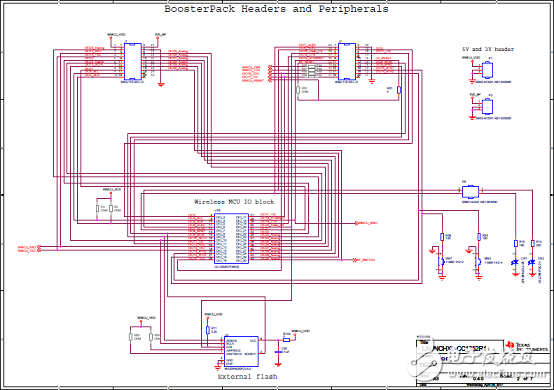Select the left LED diode symbol
The image size is (554, 390).
[515, 263]
